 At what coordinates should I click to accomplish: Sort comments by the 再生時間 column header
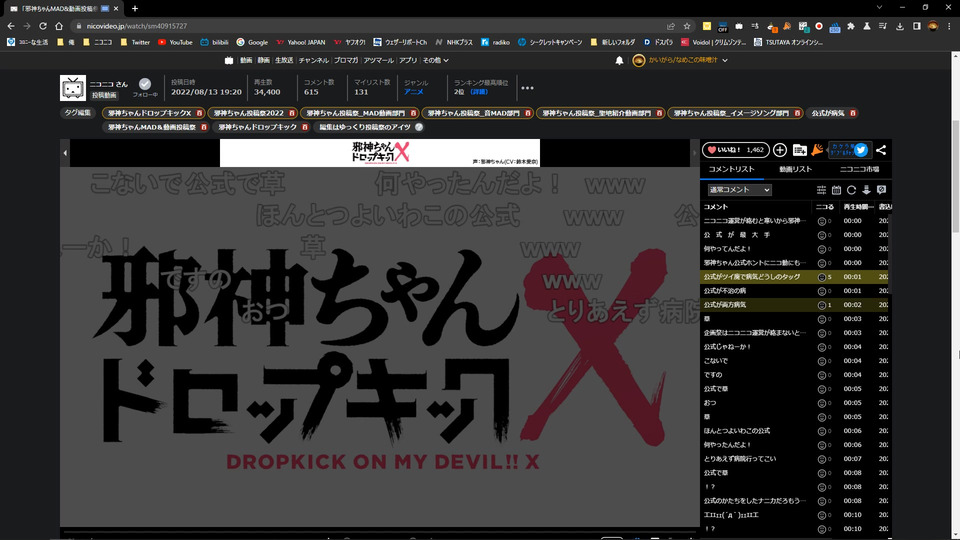pos(857,207)
